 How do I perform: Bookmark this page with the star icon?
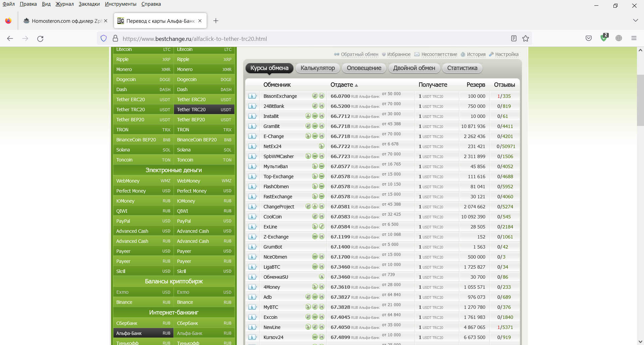tap(526, 39)
